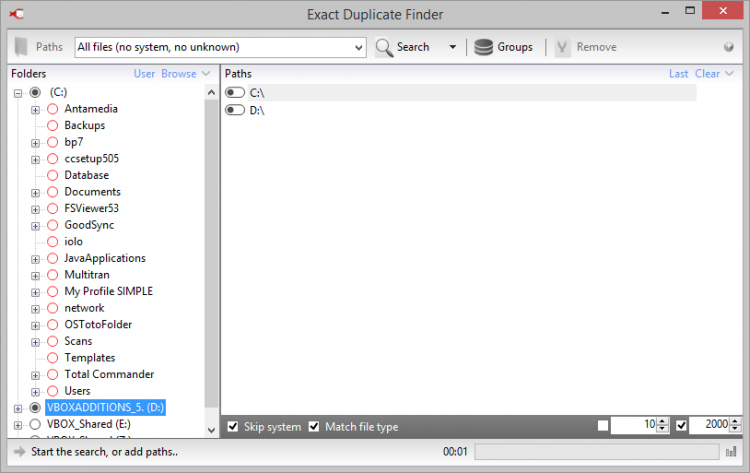Screen dimensions: 750x473
Task: Select the Backups folder radio circle
Action: point(53,125)
